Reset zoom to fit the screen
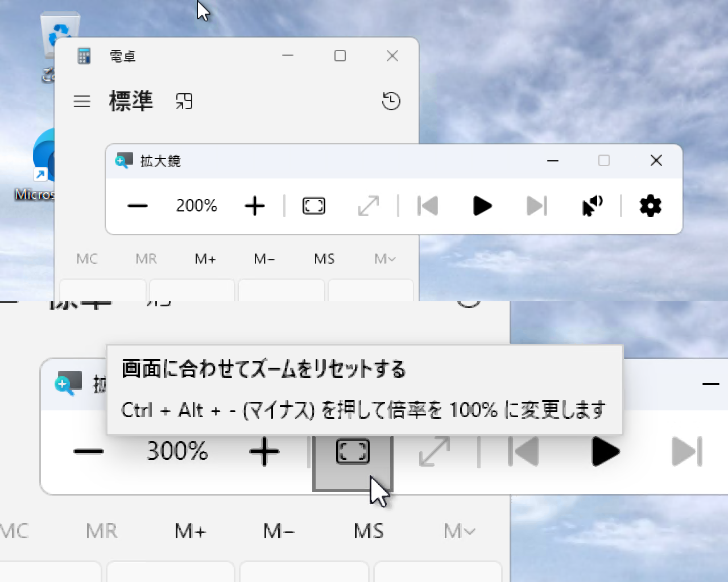The height and width of the screenshot is (582, 728). pyautogui.click(x=313, y=206)
